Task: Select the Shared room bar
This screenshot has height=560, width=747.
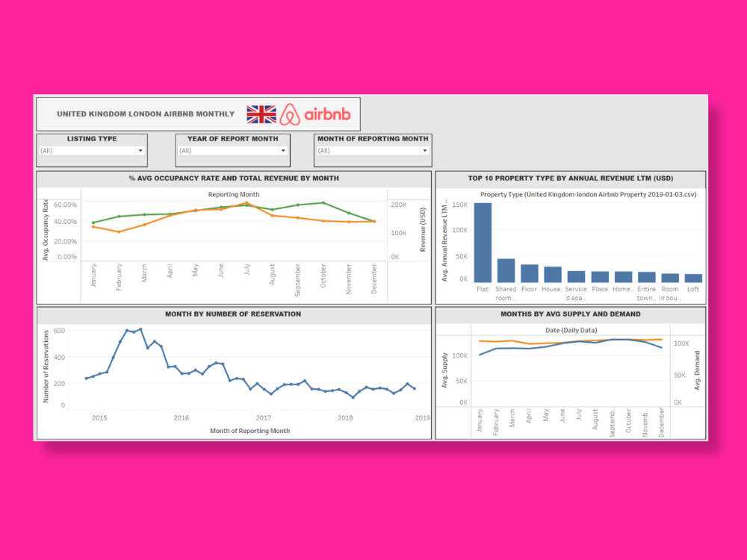Action: 506,270
